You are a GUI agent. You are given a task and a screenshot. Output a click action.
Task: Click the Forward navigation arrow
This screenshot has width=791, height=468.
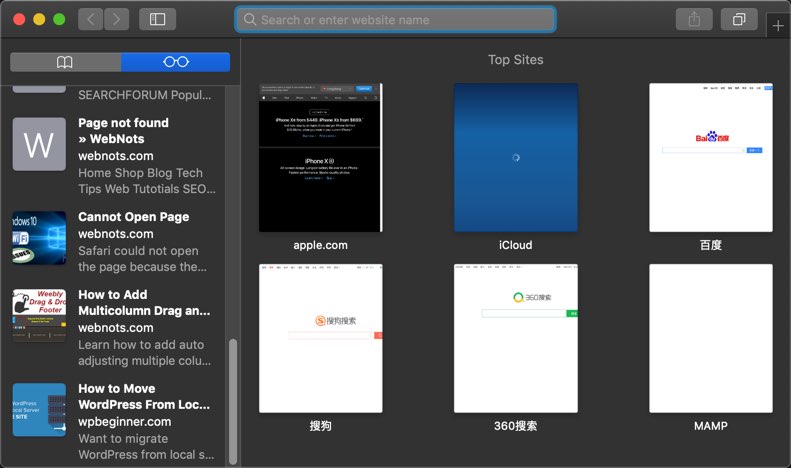click(116, 19)
